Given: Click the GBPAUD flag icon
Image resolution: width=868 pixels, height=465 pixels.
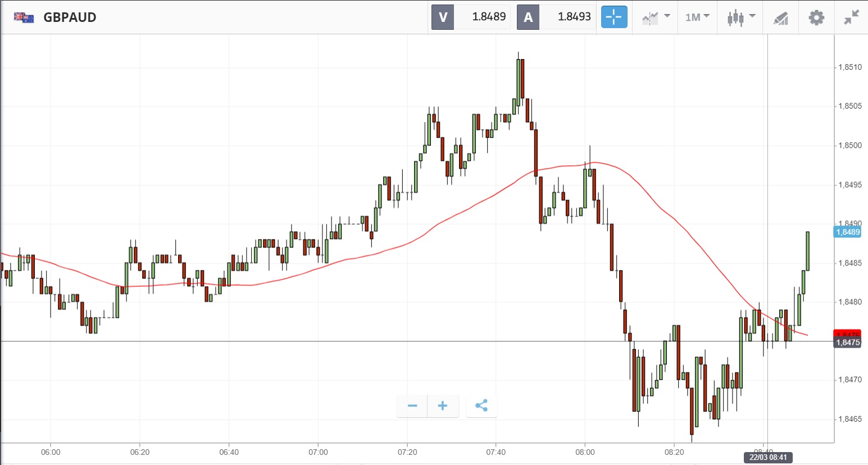Looking at the screenshot, I should tap(24, 17).
